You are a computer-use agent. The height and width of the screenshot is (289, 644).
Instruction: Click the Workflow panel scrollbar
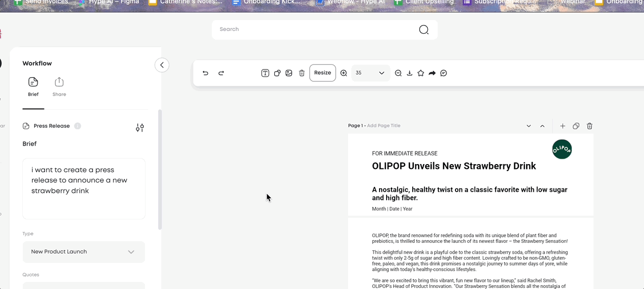tap(160, 169)
